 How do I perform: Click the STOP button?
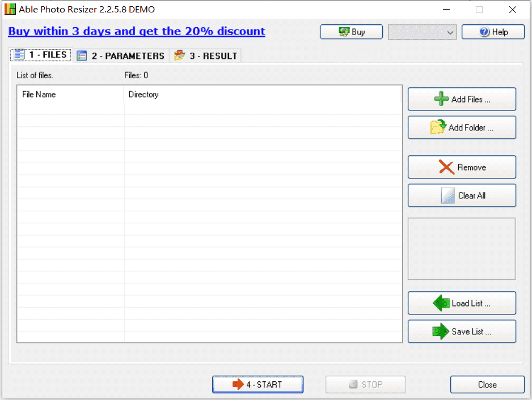(x=365, y=384)
